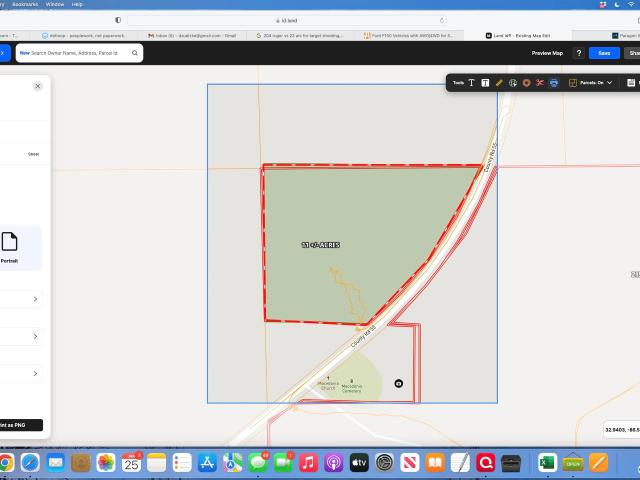Expand the second chevron row in side panel

pos(35,336)
